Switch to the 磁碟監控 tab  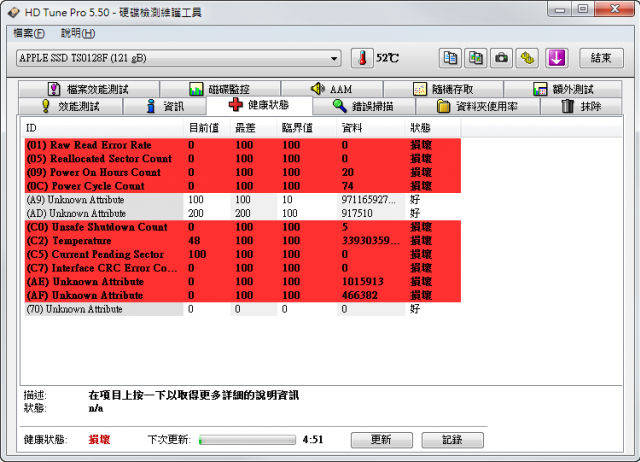click(220, 89)
